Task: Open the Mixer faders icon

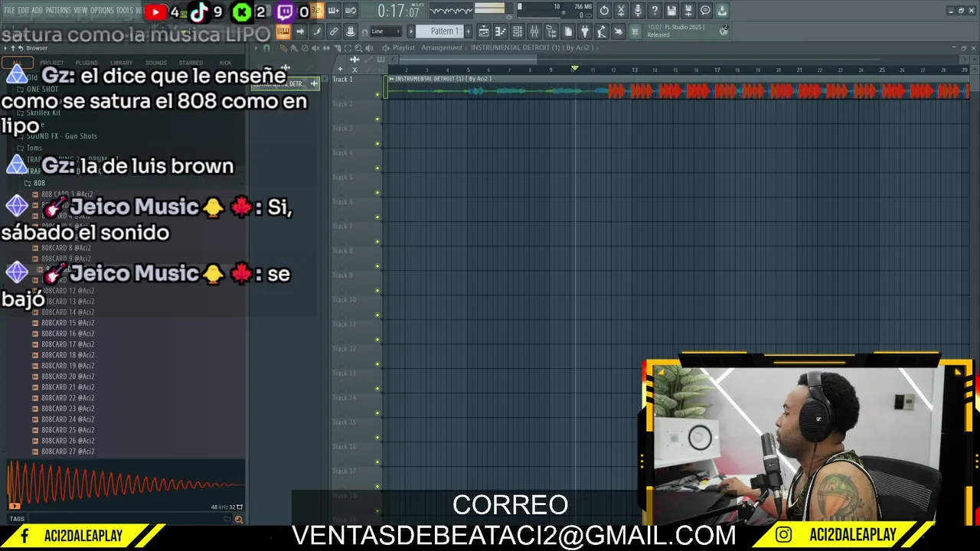Action: point(534,31)
